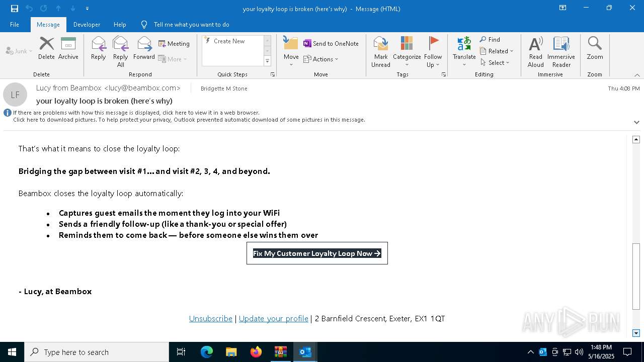Click the Undo arrow in title bar
Image resolution: width=644 pixels, height=362 pixels.
(x=29, y=9)
